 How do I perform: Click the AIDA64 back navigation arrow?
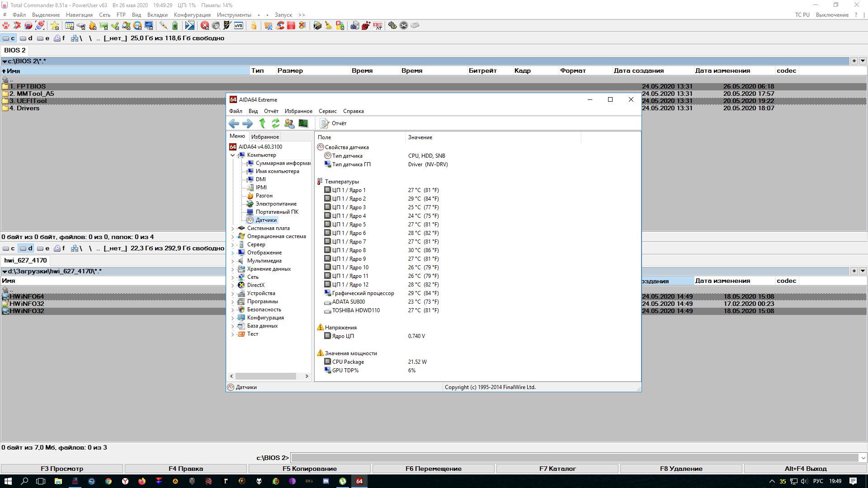234,123
